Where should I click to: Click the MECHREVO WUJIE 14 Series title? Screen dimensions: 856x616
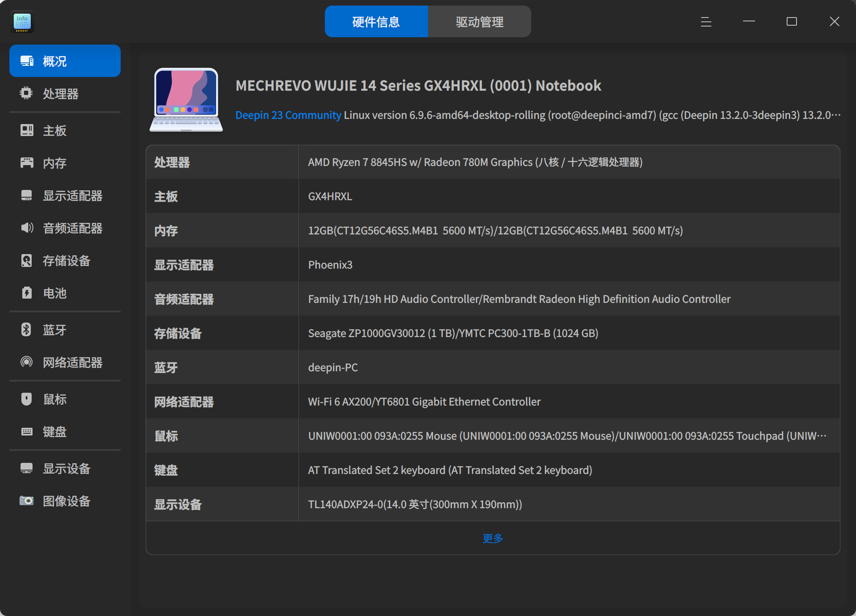418,86
